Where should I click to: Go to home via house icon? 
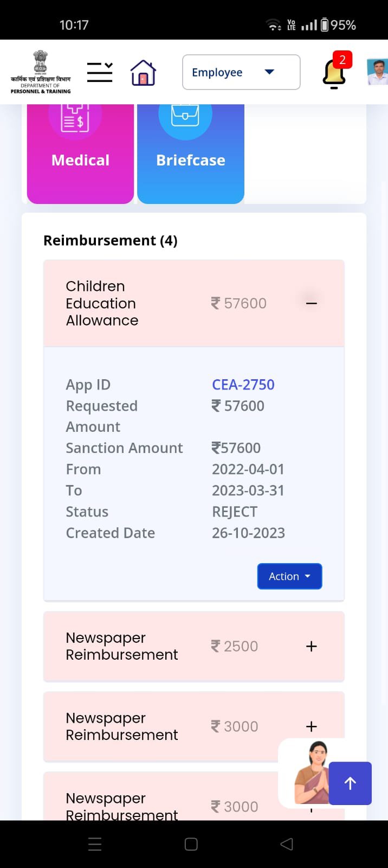click(143, 73)
